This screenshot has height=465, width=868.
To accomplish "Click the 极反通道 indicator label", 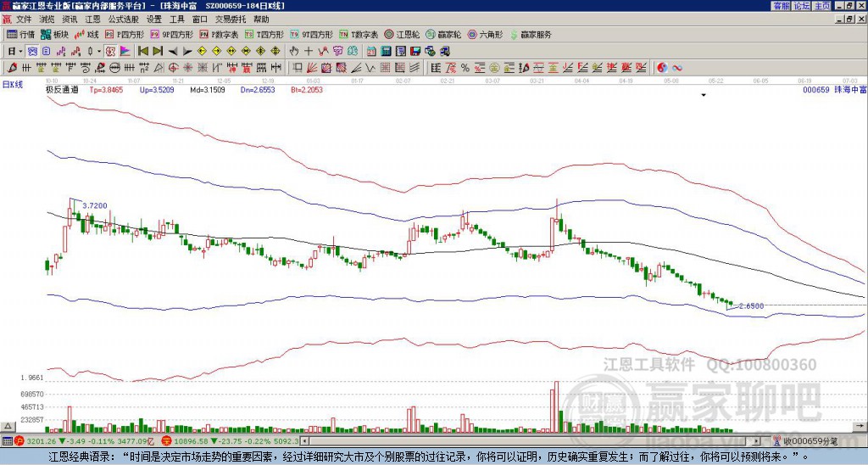I will (x=62, y=89).
